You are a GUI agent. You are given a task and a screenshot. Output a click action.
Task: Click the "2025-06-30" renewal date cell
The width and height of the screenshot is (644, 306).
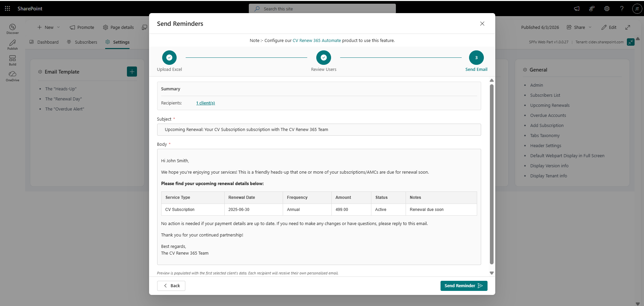(x=254, y=210)
